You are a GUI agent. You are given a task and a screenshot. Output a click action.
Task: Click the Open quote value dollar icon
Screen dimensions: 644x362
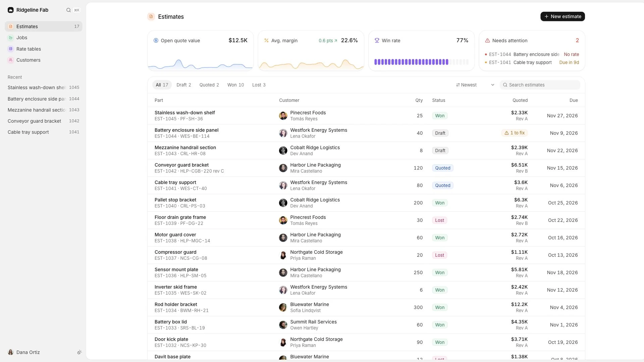(x=156, y=41)
